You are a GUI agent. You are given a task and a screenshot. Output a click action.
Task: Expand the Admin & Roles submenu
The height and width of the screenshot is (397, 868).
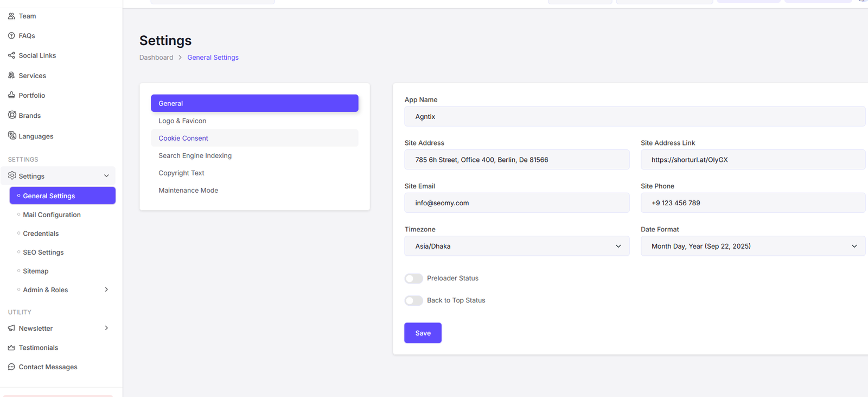click(x=106, y=290)
